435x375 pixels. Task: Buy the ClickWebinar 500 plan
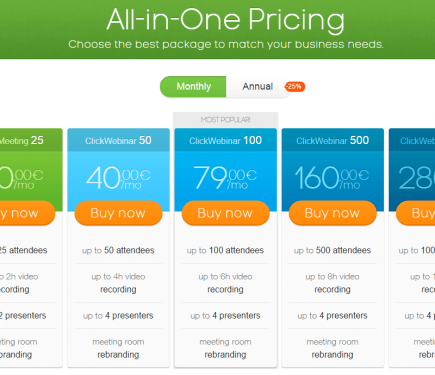332,213
